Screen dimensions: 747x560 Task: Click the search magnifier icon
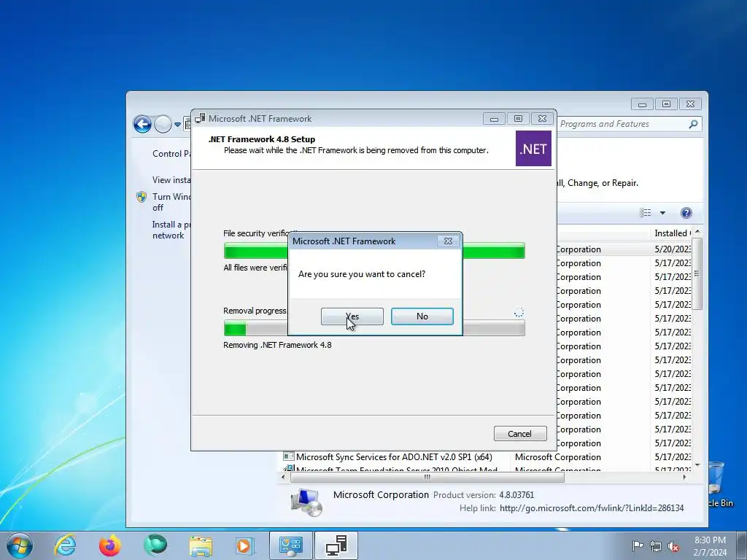coord(693,124)
